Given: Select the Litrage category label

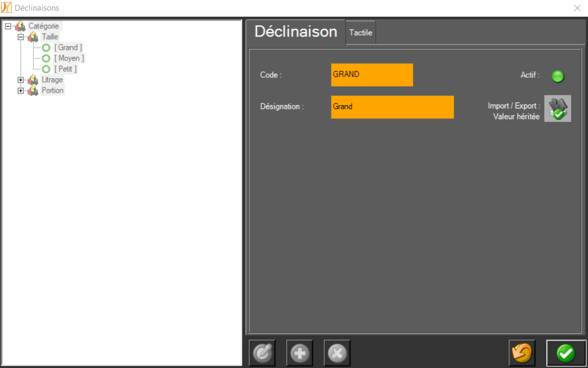Looking at the screenshot, I should [x=52, y=80].
